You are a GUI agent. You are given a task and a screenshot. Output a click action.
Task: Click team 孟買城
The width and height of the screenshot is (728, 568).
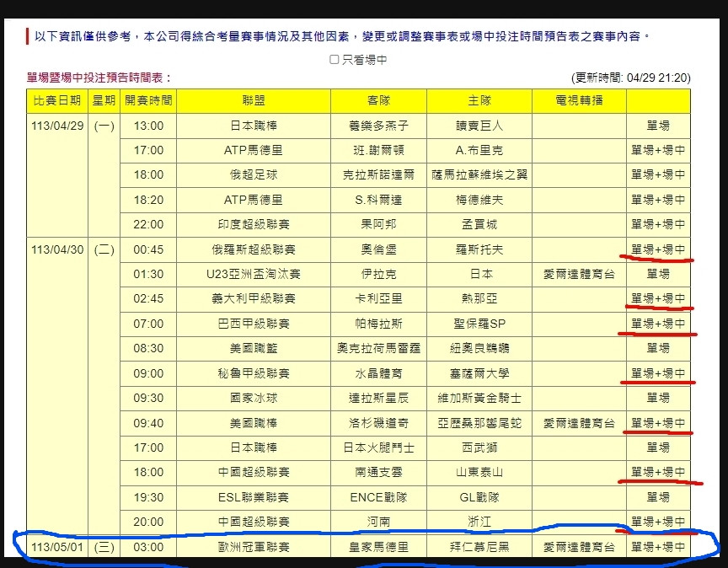479,225
